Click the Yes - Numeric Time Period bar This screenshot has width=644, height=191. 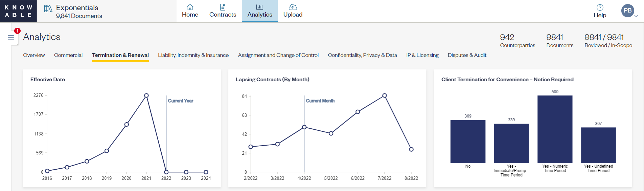[x=555, y=129]
